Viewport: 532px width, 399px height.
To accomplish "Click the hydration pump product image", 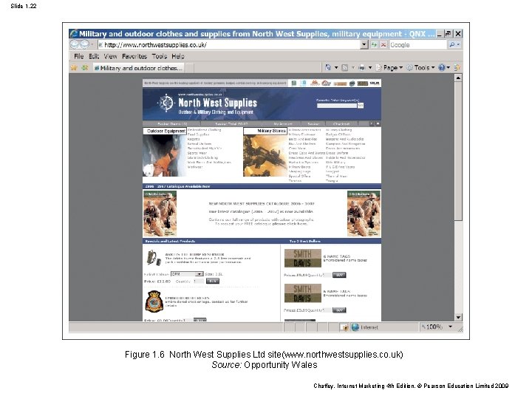I will [x=154, y=258].
